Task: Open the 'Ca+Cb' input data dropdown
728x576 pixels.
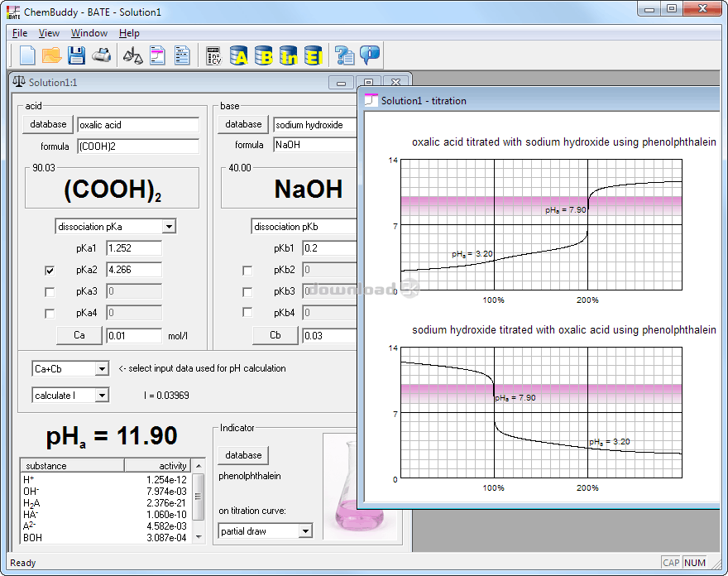Action: [102, 369]
